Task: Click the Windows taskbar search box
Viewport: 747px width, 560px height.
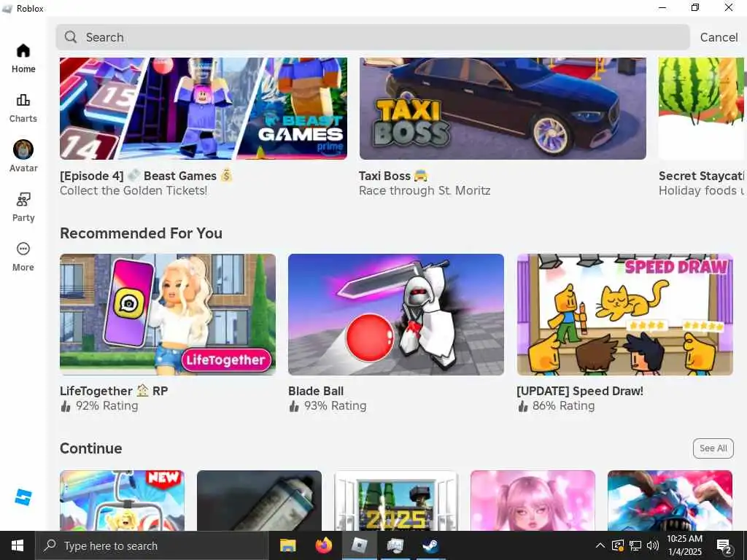Action: (x=152, y=545)
